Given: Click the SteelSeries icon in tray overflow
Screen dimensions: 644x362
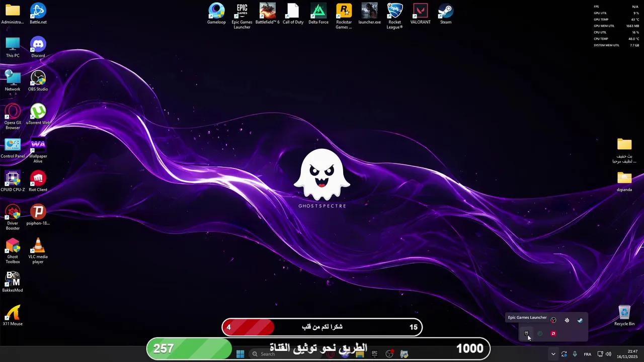Looking at the screenshot, I should [567, 320].
